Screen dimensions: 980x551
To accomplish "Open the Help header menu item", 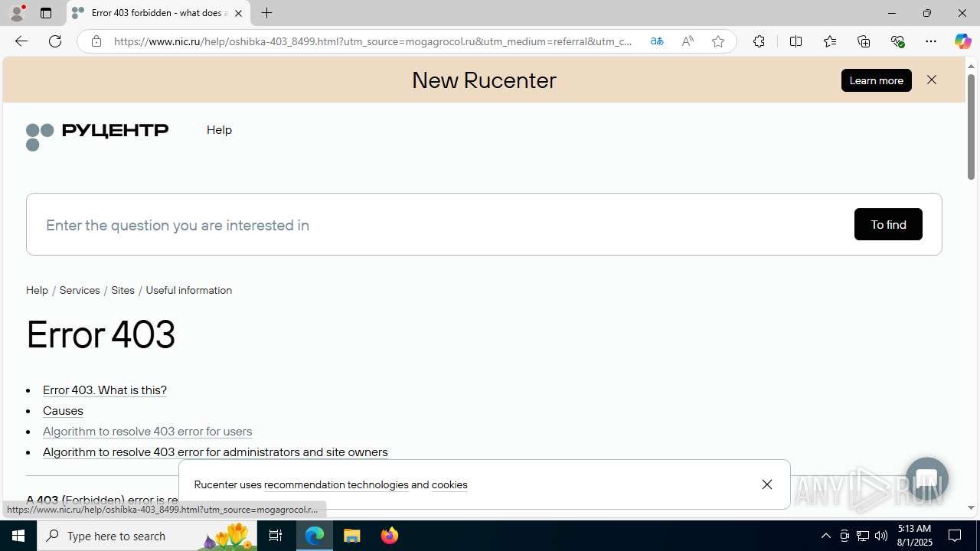I will pos(219,130).
